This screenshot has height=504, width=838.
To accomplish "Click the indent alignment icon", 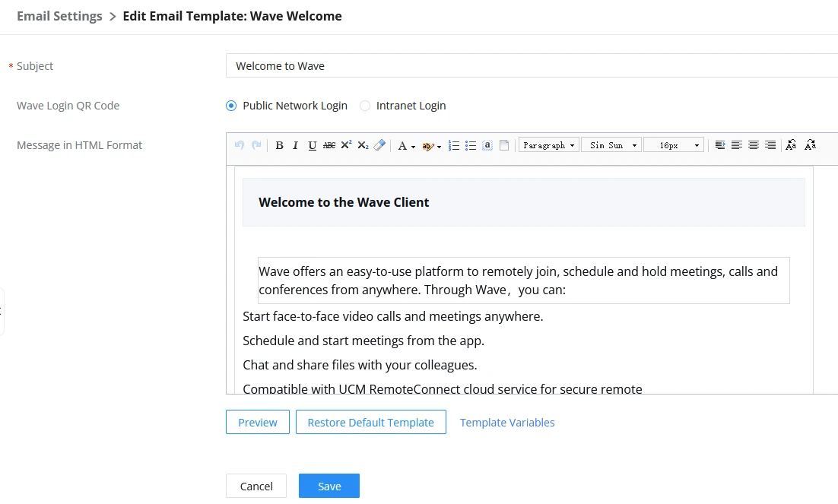I will (720, 145).
